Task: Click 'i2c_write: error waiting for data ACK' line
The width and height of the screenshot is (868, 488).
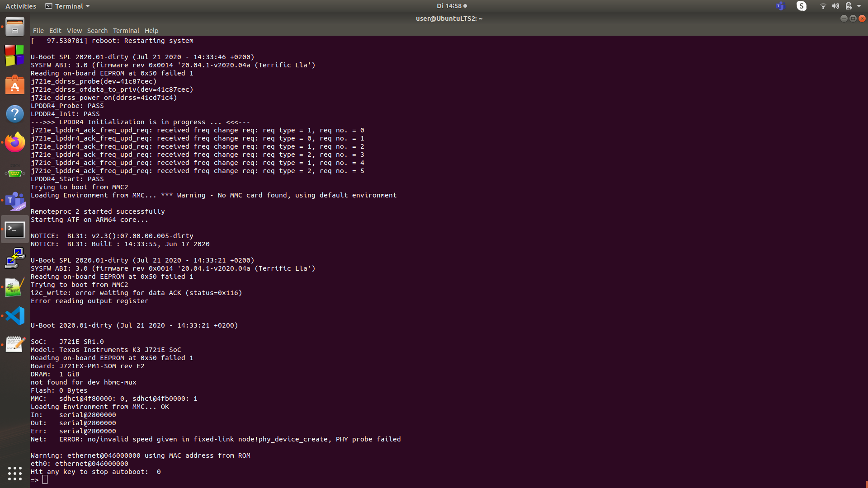Action: point(137,293)
